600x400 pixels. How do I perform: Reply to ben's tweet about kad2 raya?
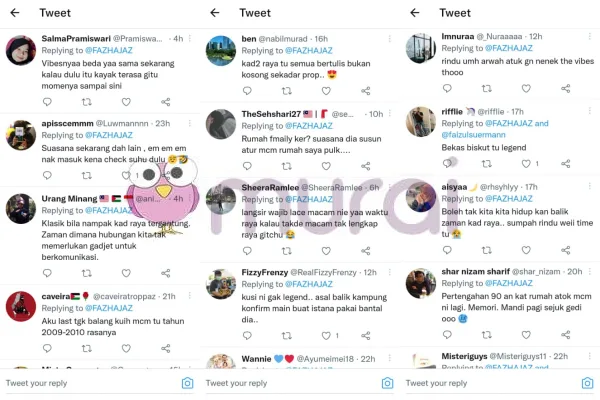(247, 91)
